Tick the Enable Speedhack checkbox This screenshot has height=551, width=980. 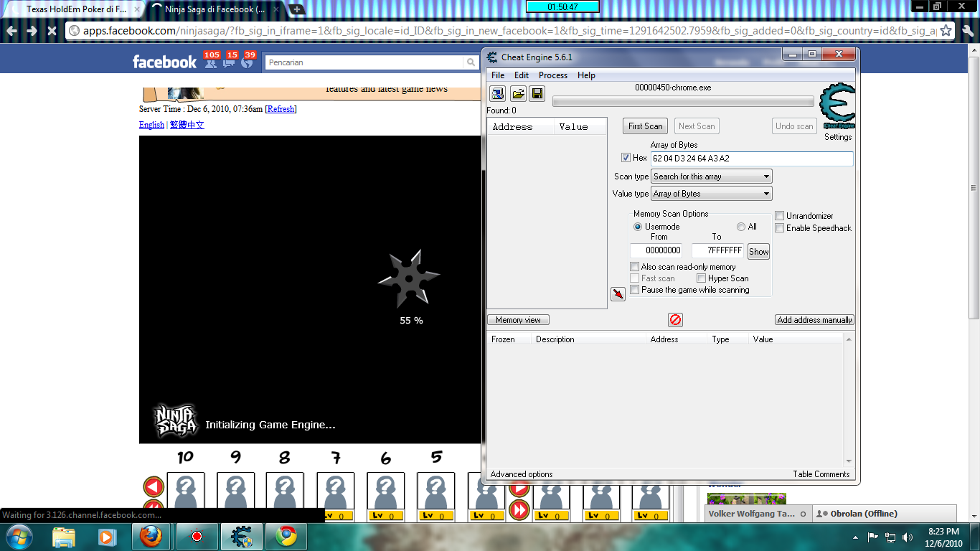tap(780, 228)
